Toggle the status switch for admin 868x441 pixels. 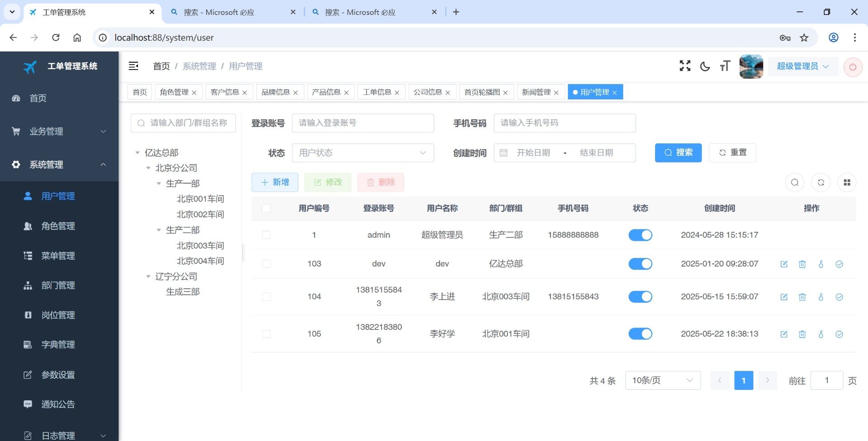point(640,235)
